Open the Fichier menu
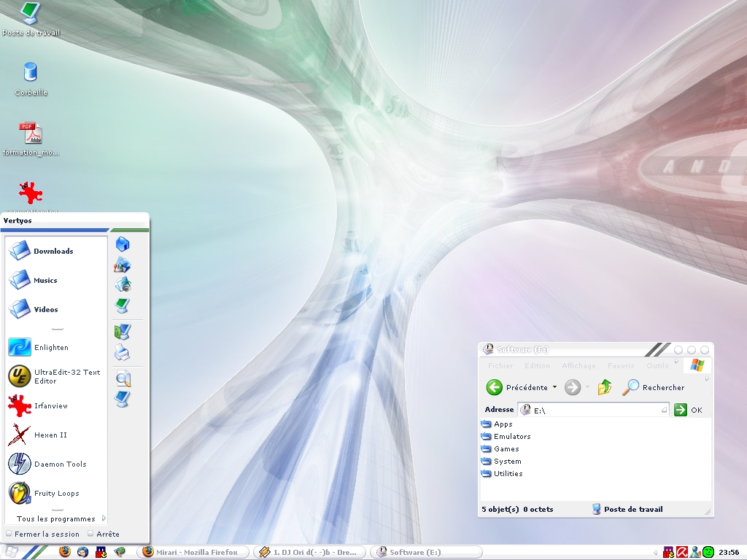Viewport: 747px width, 560px height. (500, 366)
